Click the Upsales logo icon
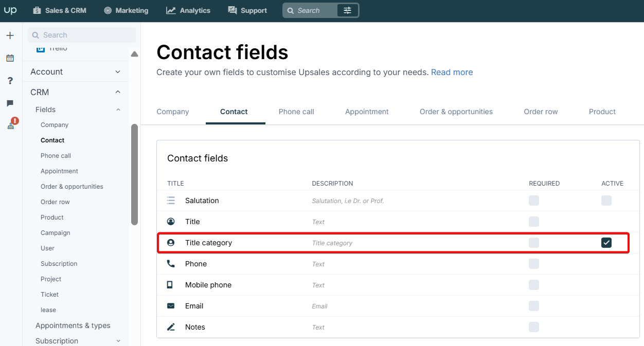The image size is (644, 346). [10, 10]
